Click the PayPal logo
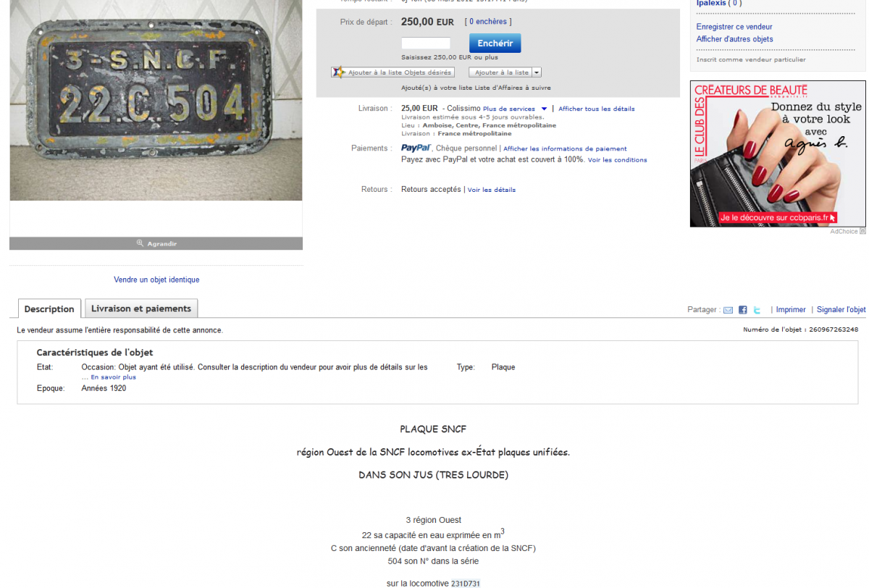Screen dimensions: 869x588 [x=416, y=148]
